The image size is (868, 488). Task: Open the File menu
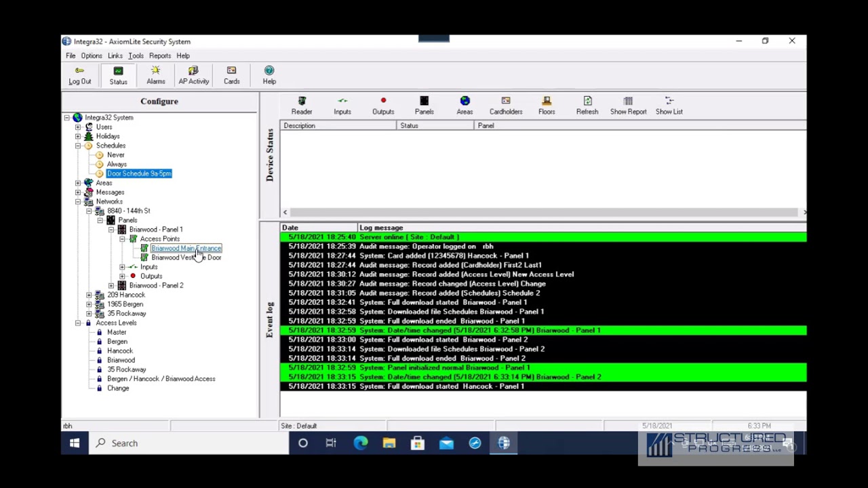click(x=71, y=56)
